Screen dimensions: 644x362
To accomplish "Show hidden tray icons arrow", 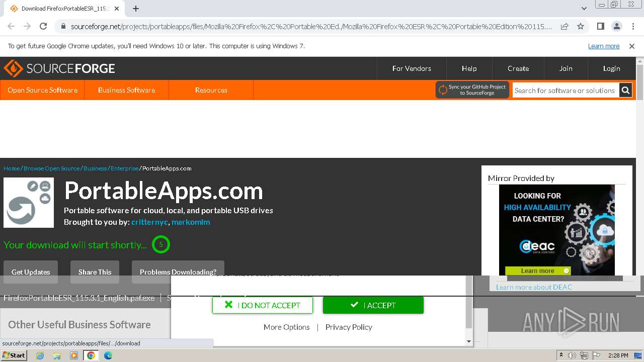I will click(x=561, y=355).
